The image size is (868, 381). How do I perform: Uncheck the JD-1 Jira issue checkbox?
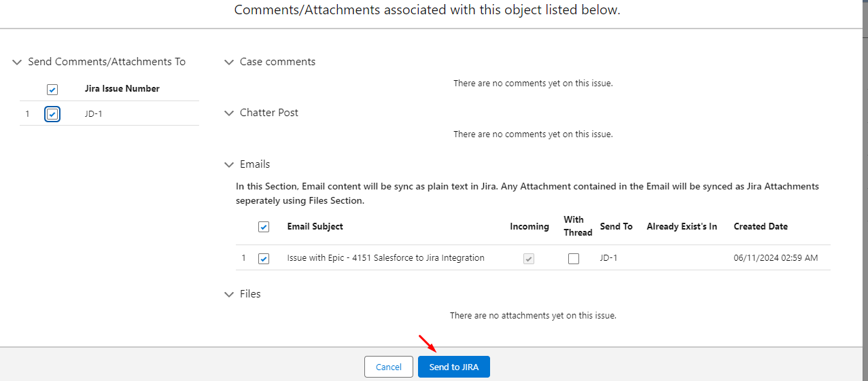click(52, 114)
